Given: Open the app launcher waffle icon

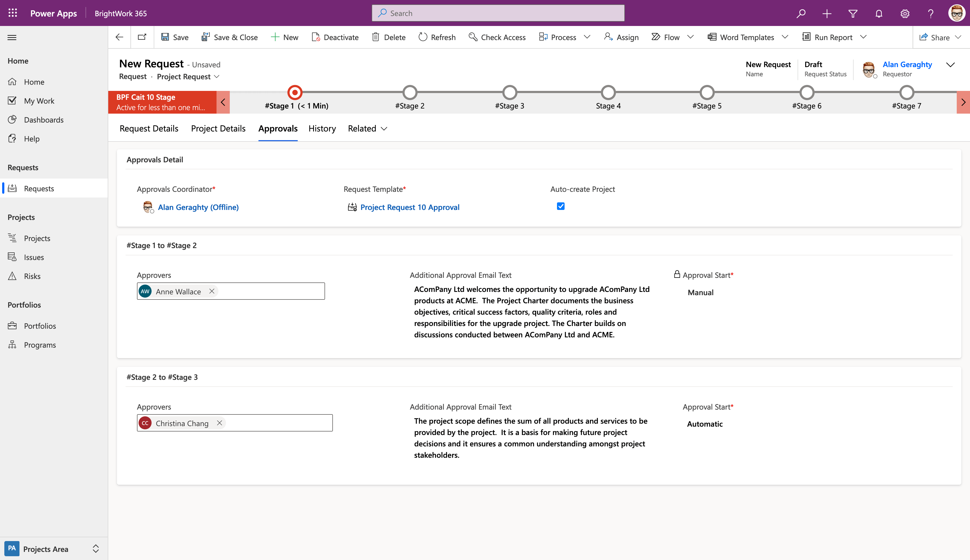Looking at the screenshot, I should 13,13.
